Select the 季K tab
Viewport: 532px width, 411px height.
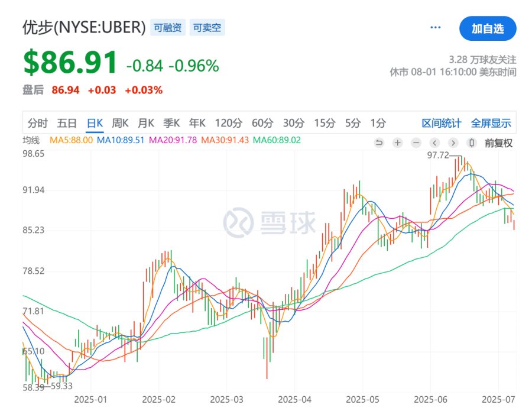tap(171, 123)
